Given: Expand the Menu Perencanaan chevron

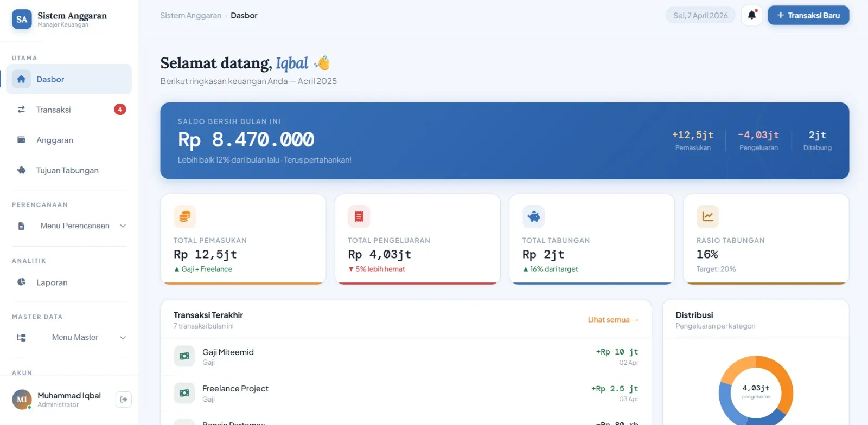Looking at the screenshot, I should point(123,226).
